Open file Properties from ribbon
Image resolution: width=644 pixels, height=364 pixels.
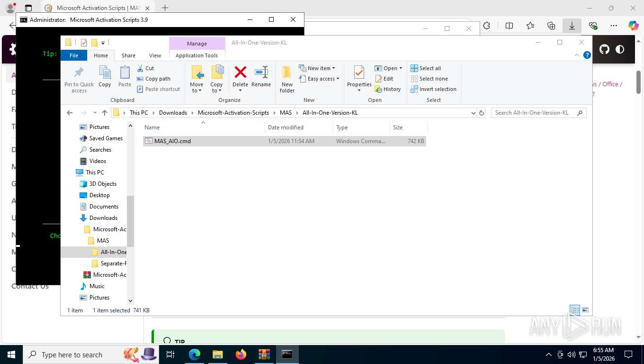(x=359, y=79)
